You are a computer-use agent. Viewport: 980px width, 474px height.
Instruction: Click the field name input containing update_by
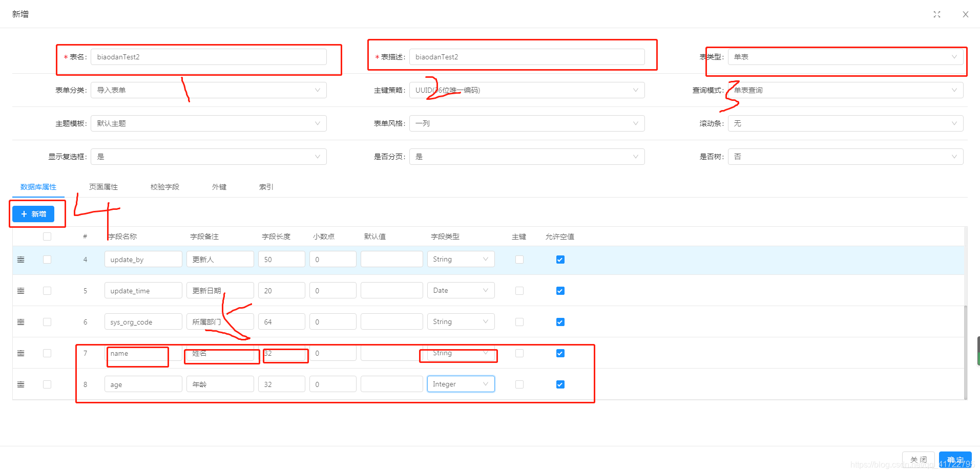143,260
